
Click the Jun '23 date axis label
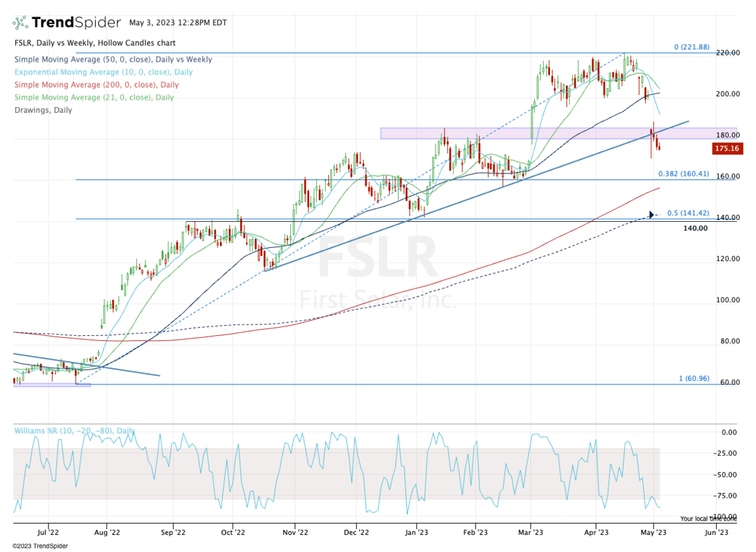(716, 532)
